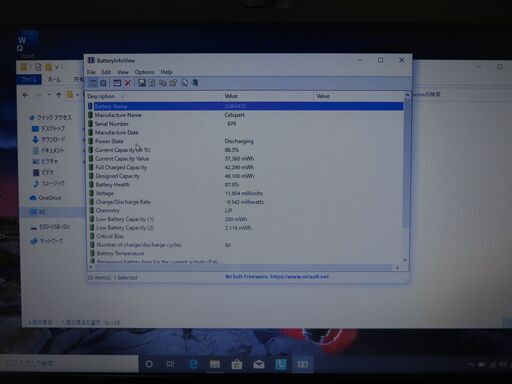Open the NirSoft Freeware website link

point(277,277)
